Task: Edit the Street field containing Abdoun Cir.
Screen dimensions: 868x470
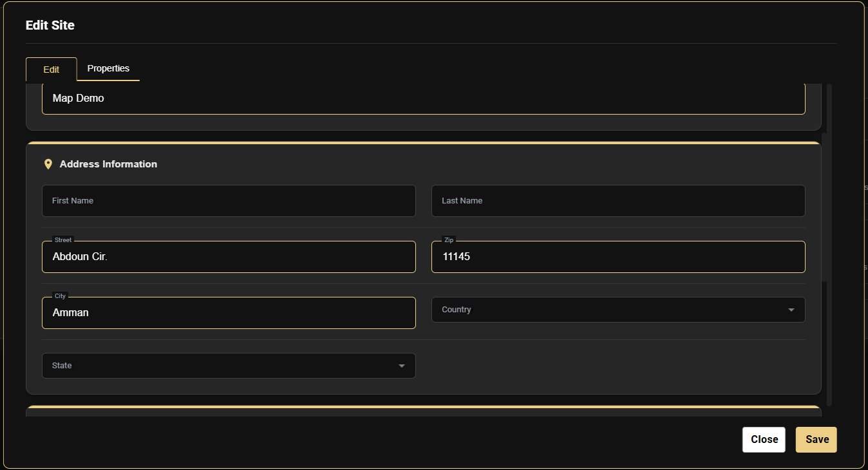Action: click(x=229, y=257)
